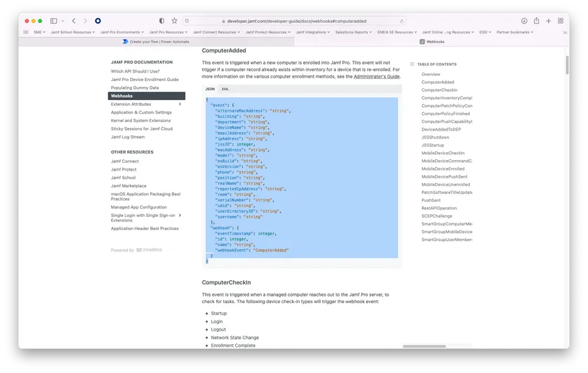
Task: Toggle the Safari sidebar button
Action: (x=54, y=21)
